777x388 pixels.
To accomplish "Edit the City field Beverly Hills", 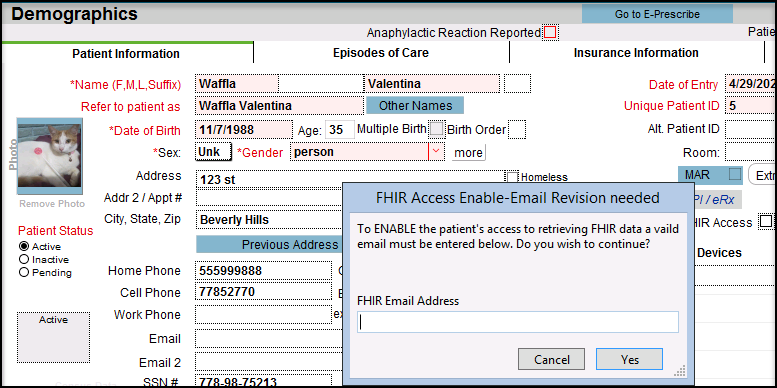I will (269, 220).
